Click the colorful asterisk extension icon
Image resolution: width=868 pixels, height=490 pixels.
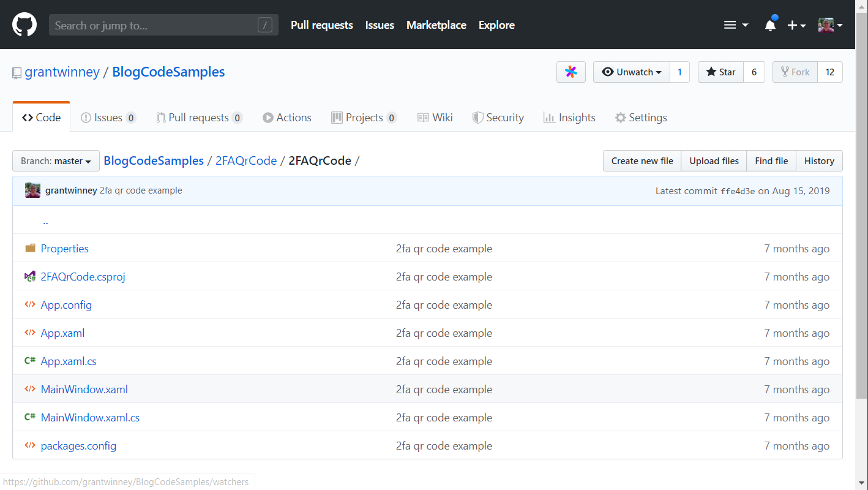coord(571,72)
